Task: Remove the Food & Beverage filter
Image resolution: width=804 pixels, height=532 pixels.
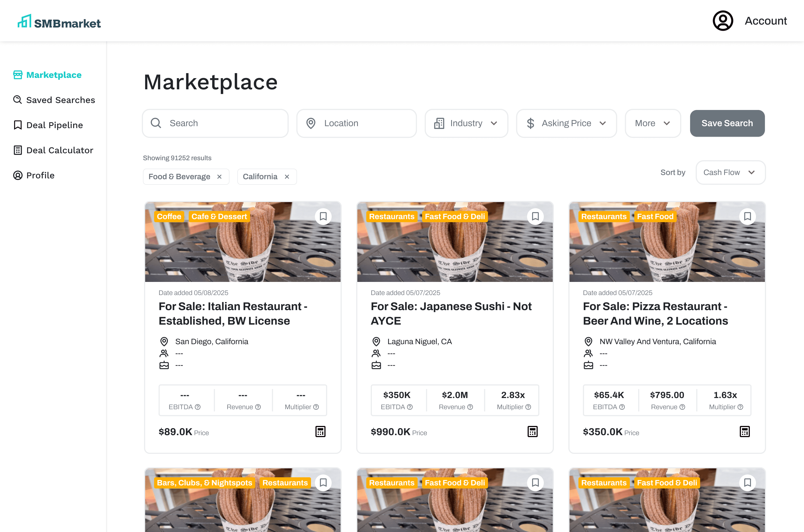Action: [219, 177]
